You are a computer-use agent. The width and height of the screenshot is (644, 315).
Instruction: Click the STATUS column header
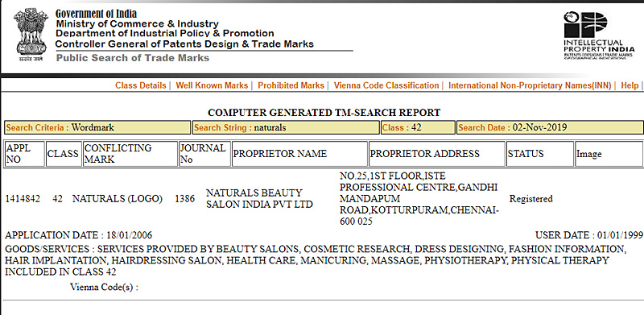pos(540,154)
